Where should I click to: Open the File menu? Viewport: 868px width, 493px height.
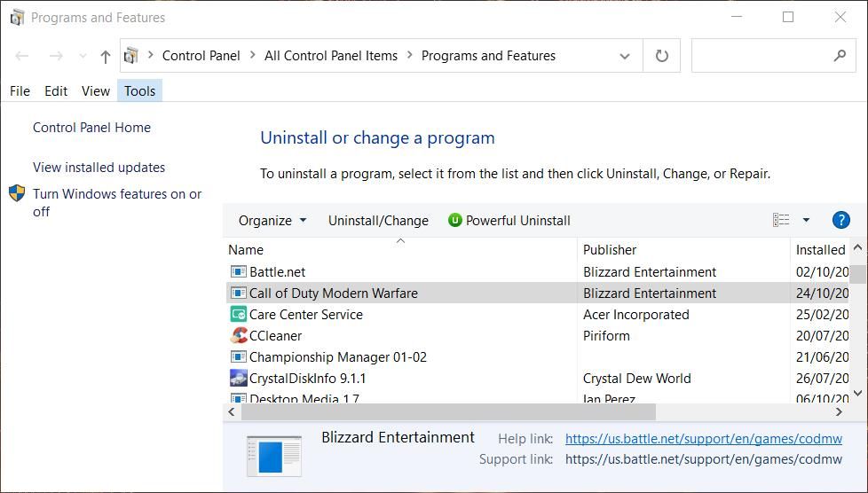point(20,90)
